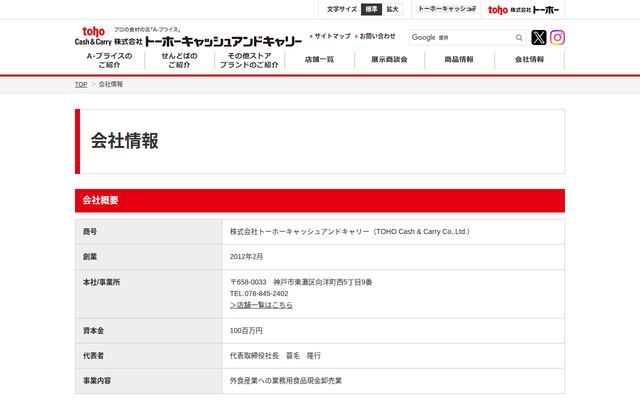Open the お問い合わせ link
Viewport: 640px width, 400px height.
[x=376, y=36]
